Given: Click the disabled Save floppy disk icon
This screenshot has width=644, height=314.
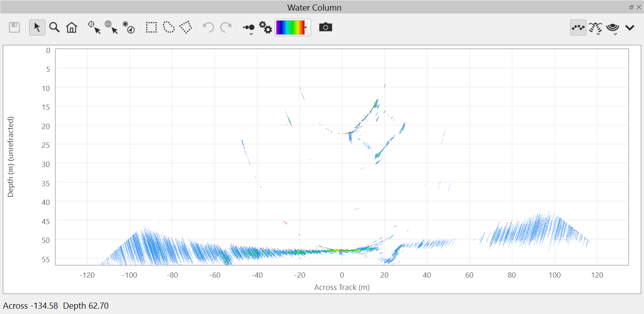Looking at the screenshot, I should 15,27.
